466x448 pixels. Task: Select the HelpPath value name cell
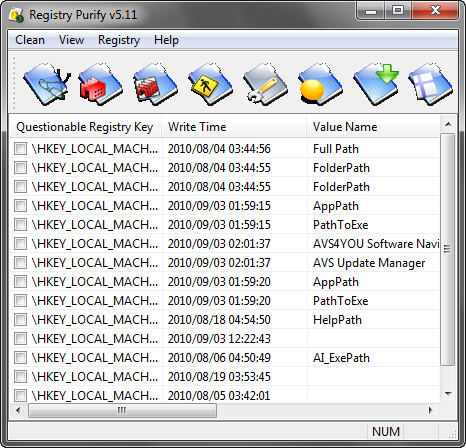(x=337, y=320)
